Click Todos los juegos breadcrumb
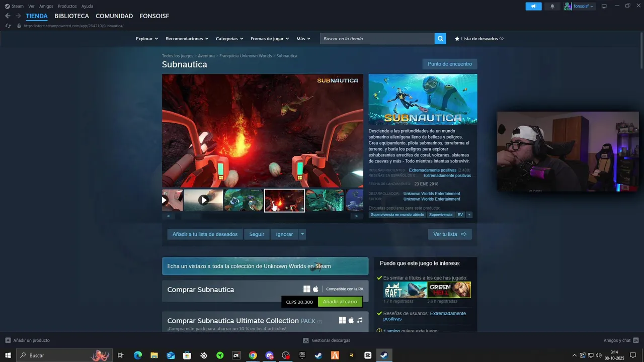This screenshot has height=362, width=644. tap(178, 56)
